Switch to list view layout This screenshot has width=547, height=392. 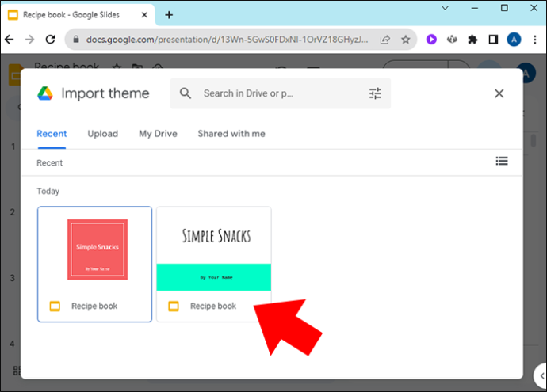tap(502, 161)
